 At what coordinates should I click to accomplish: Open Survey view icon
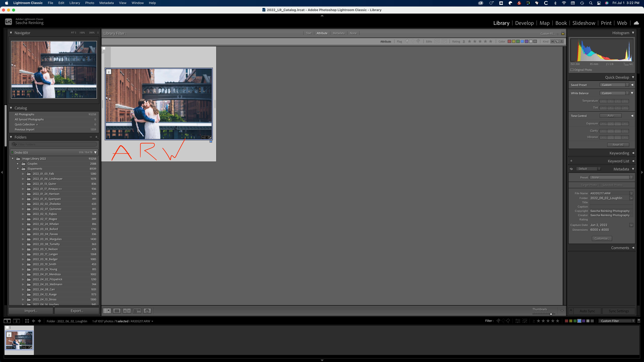pos(137,311)
